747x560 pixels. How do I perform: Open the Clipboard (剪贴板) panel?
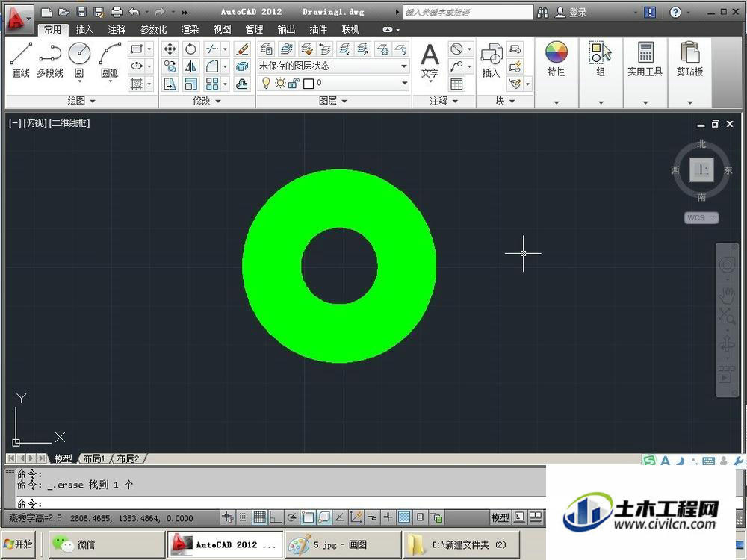[689, 59]
